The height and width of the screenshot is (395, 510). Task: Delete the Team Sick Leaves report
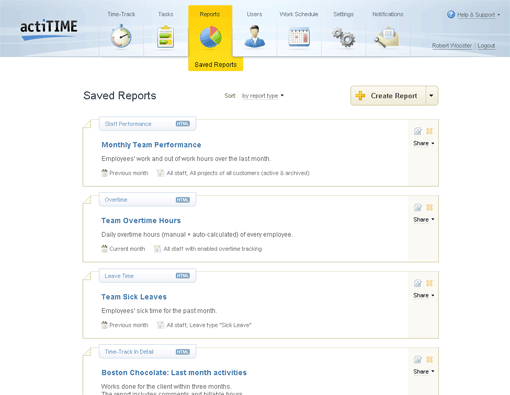coord(429,283)
